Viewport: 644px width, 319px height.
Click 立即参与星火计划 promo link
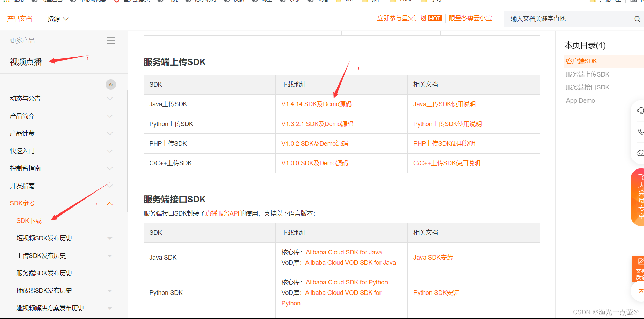[401, 18]
